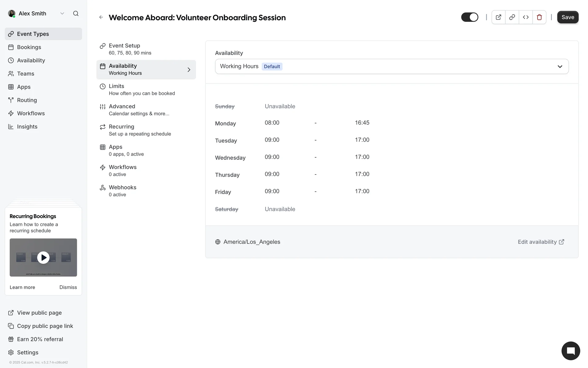This screenshot has height=368, width=588.
Task: Switch to the Recurring tab
Action: [x=140, y=130]
